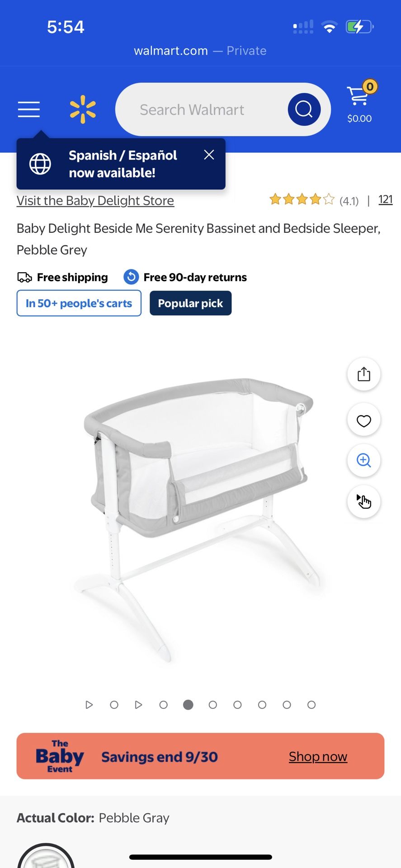Click Shop now in Baby Event banner

coord(318,756)
